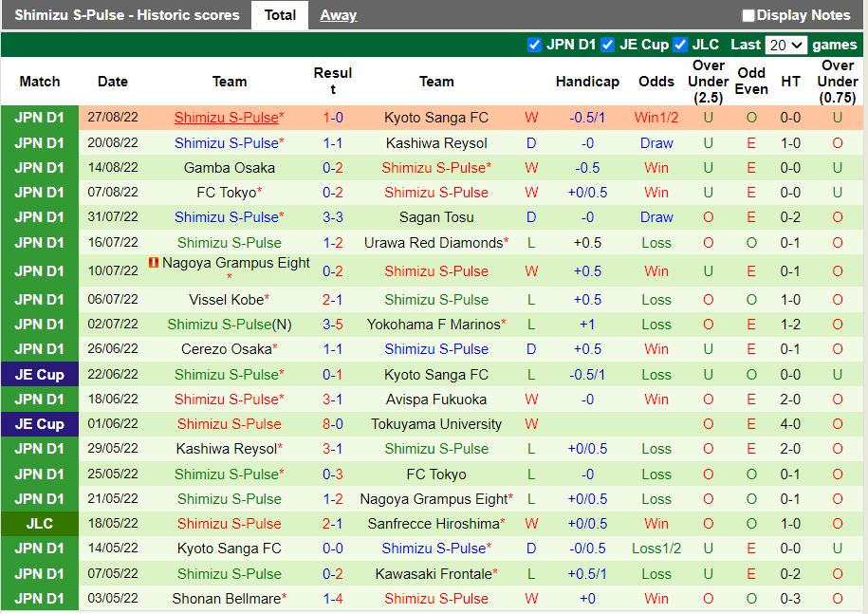Click the JPN D1 label on 27/08/22

click(x=39, y=118)
